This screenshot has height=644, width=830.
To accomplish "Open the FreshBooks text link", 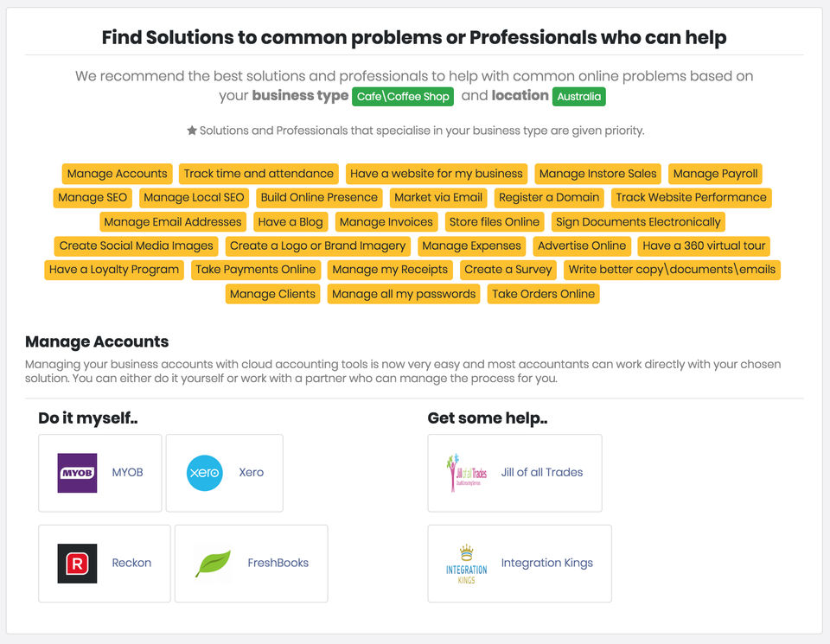I will point(278,564).
